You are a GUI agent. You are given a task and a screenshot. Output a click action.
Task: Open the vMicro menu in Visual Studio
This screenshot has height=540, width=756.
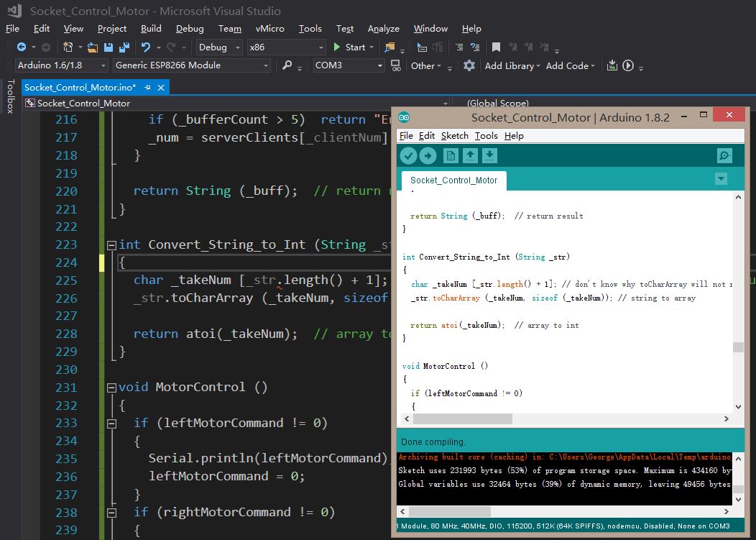[270, 29]
